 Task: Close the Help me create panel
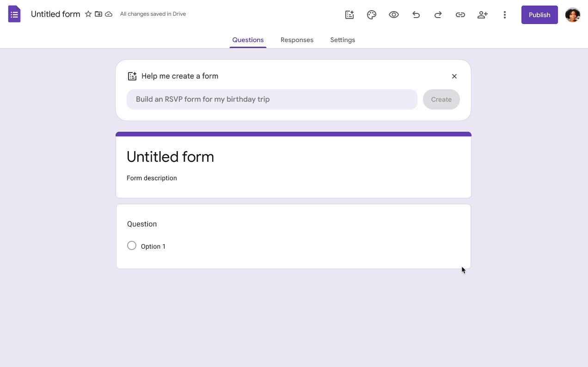coord(454,76)
